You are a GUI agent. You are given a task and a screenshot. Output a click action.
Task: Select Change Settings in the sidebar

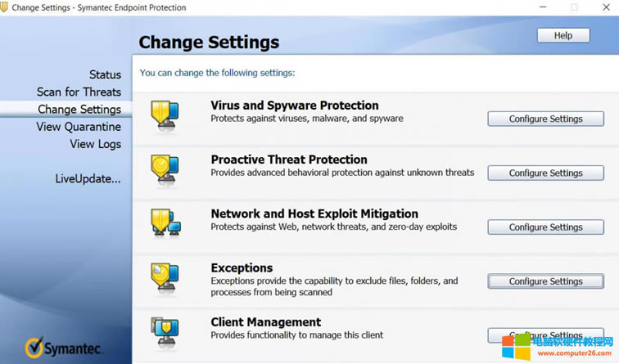point(79,110)
